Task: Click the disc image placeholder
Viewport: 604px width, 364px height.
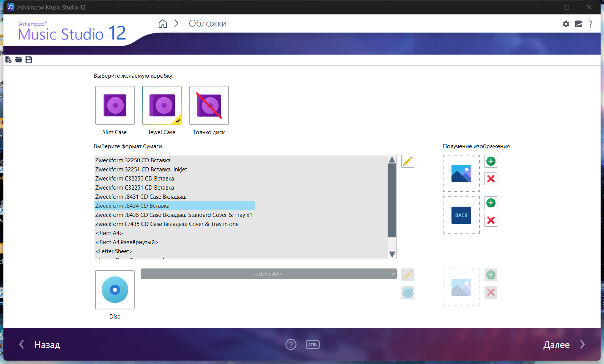Action: tap(461, 287)
